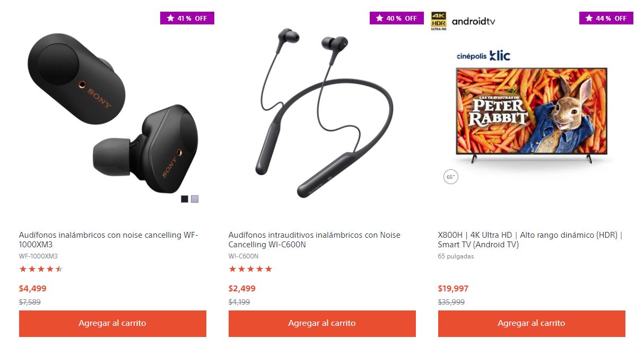Click the androidtv logo
Image resolution: width=644 pixels, height=346 pixels.
pos(473,22)
